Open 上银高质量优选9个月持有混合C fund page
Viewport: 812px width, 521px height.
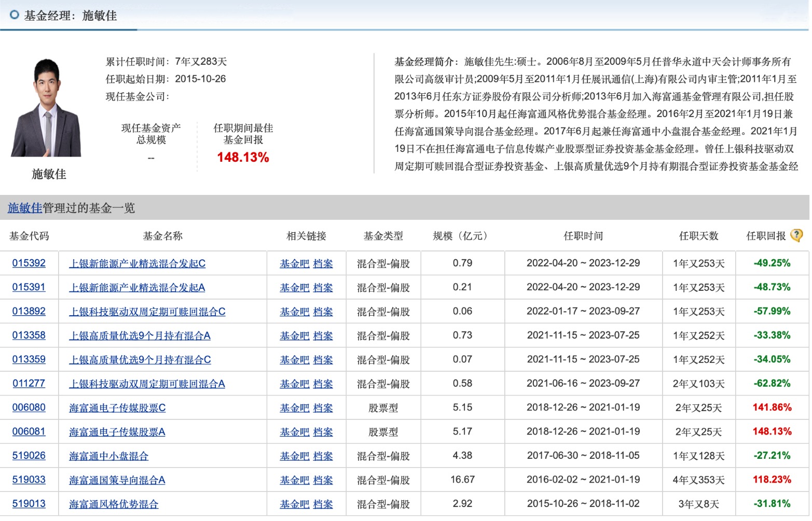click(x=140, y=359)
